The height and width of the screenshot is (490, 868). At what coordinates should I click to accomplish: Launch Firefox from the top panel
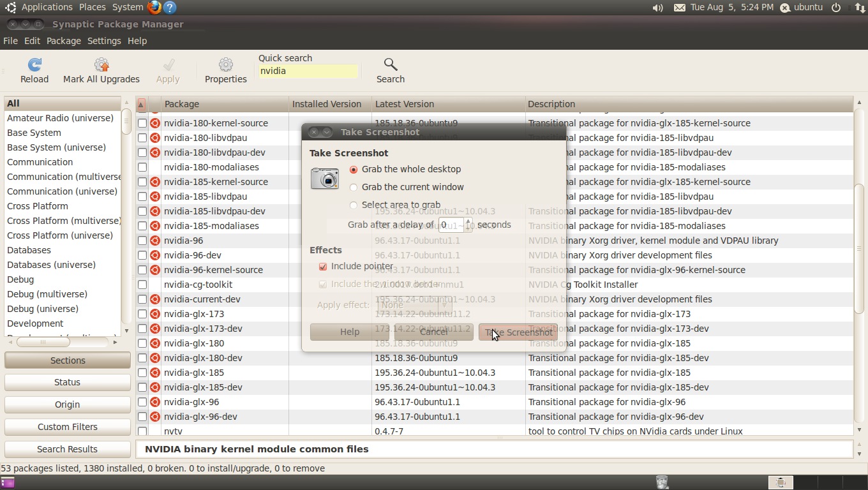click(x=154, y=7)
